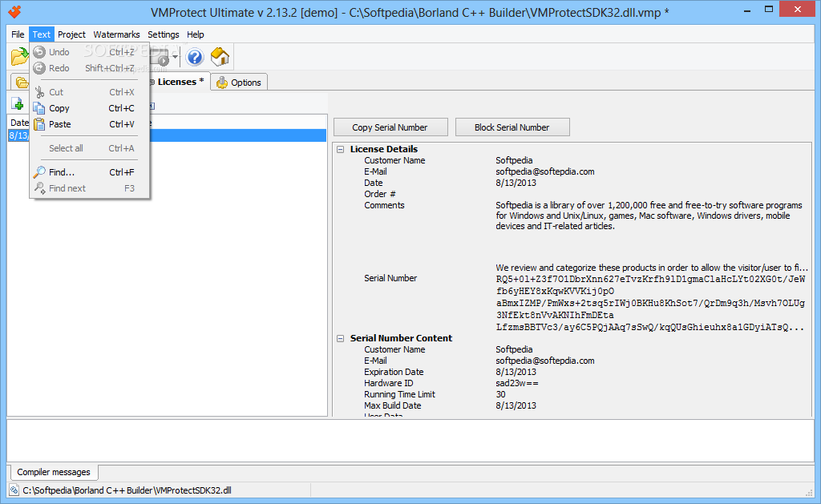Click the E-Mail value under License Details
821x504 pixels.
click(x=545, y=171)
